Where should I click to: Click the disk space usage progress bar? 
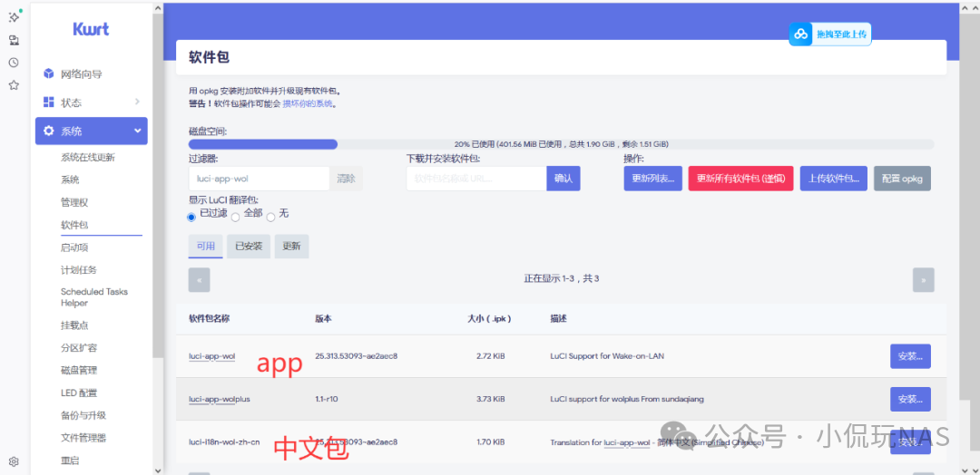click(562, 144)
